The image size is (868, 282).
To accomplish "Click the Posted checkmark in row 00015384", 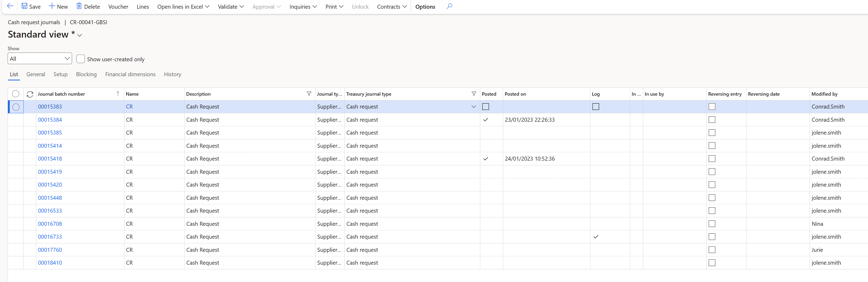I will 486,120.
